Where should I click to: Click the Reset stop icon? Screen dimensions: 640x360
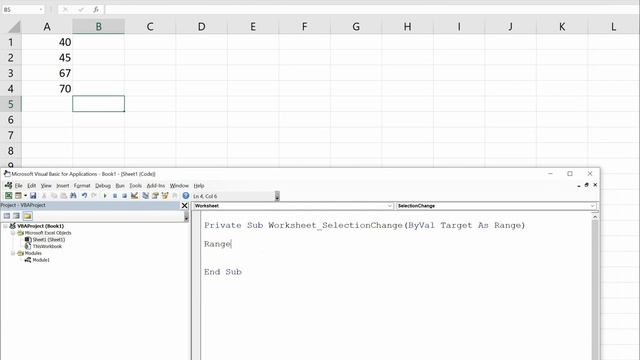[124, 196]
